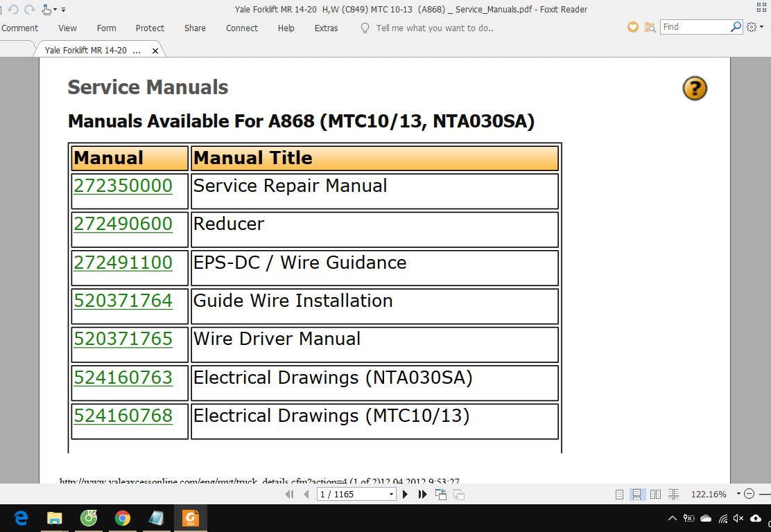Open the Protect ribbon tab
The height and width of the screenshot is (532, 771).
click(150, 28)
